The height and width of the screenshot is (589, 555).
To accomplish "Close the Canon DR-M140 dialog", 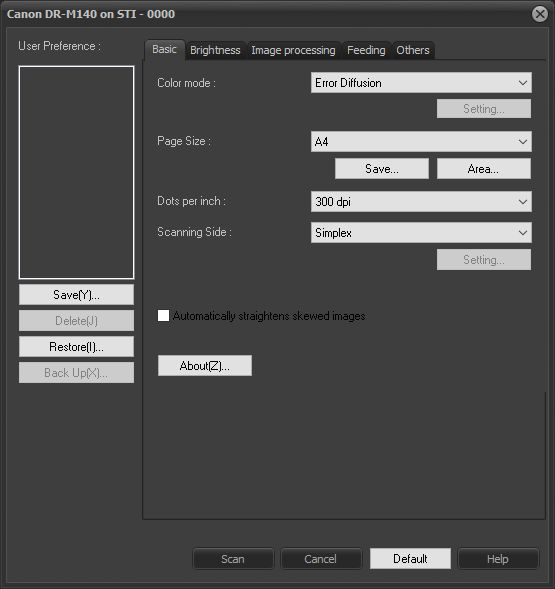I will click(540, 14).
